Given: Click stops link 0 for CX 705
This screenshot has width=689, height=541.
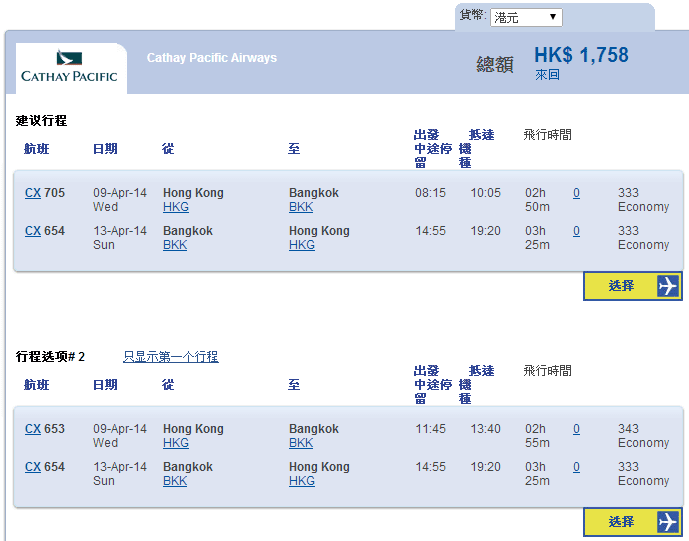Looking at the screenshot, I should [x=576, y=193].
